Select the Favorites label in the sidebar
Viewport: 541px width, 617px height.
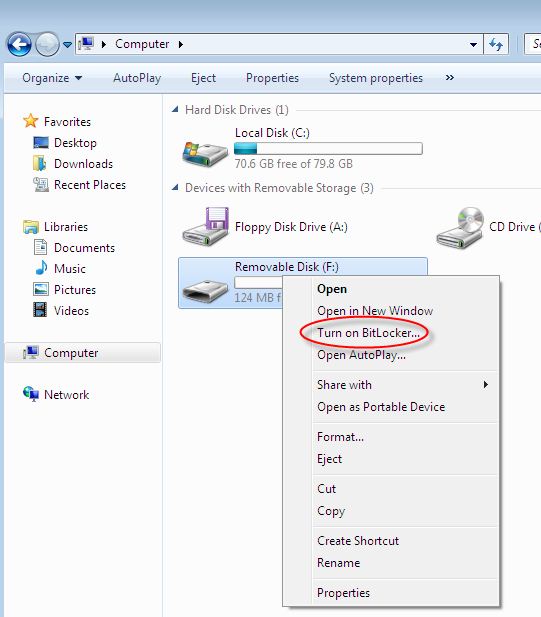(67, 122)
